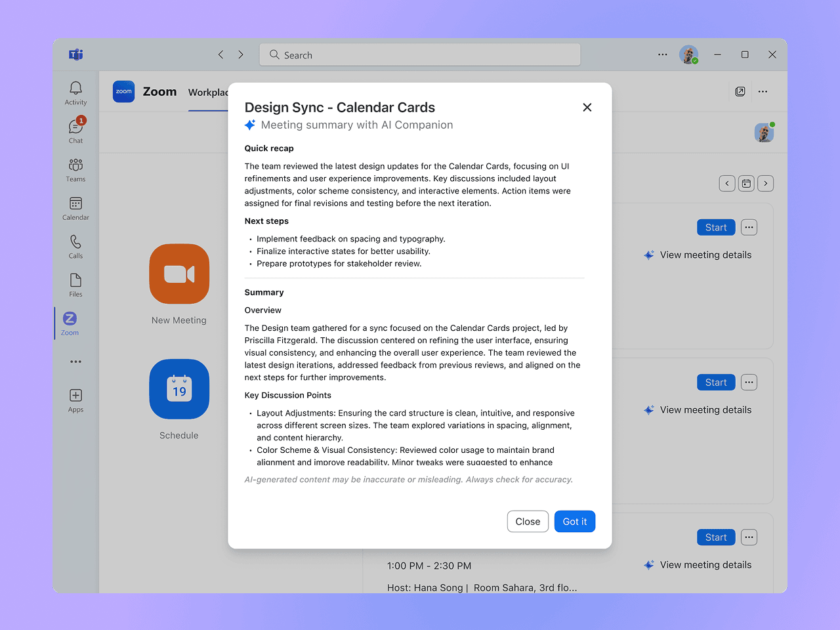
Task: Click the blue Schedule calendar icon
Action: click(179, 389)
